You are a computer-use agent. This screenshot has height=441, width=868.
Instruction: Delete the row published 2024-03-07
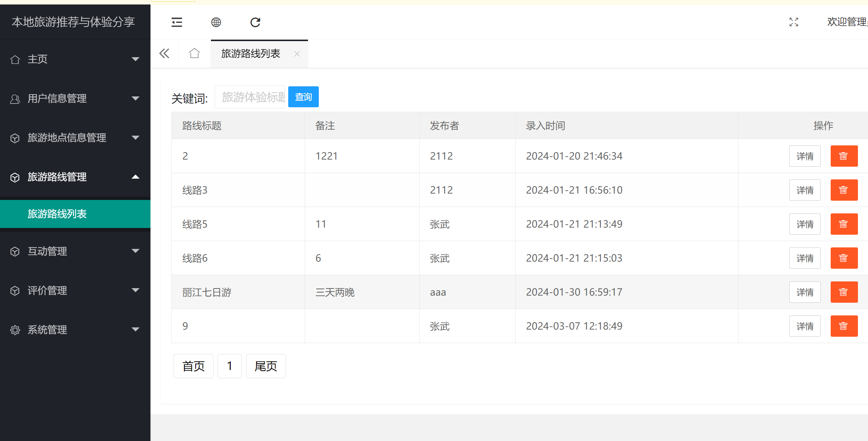click(x=844, y=326)
